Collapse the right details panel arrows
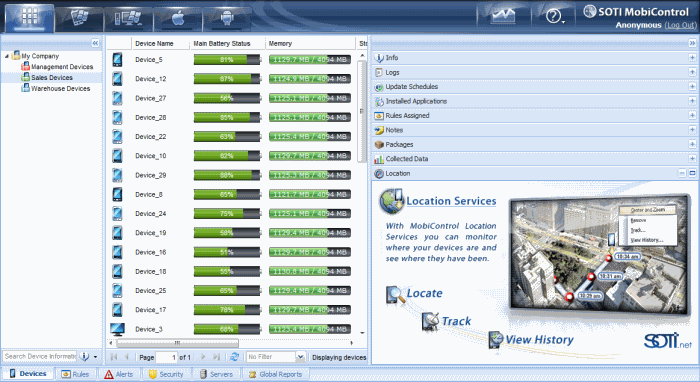This screenshot has height=382, width=700. 692,43
